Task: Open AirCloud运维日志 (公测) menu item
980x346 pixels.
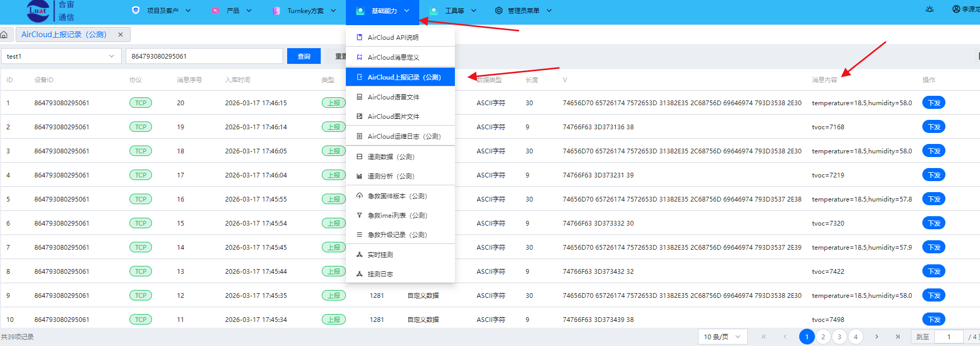Action: [400, 136]
